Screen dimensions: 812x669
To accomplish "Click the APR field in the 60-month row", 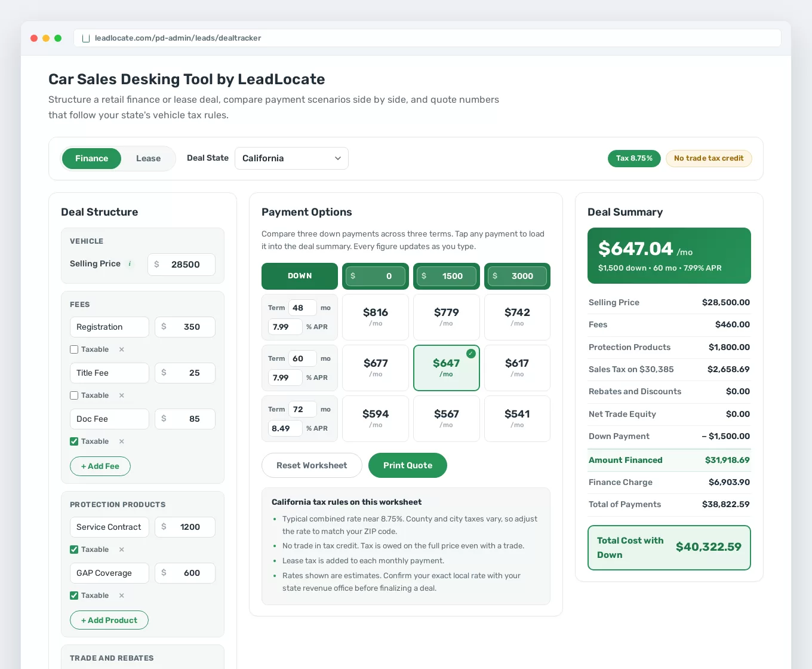I will click(285, 378).
